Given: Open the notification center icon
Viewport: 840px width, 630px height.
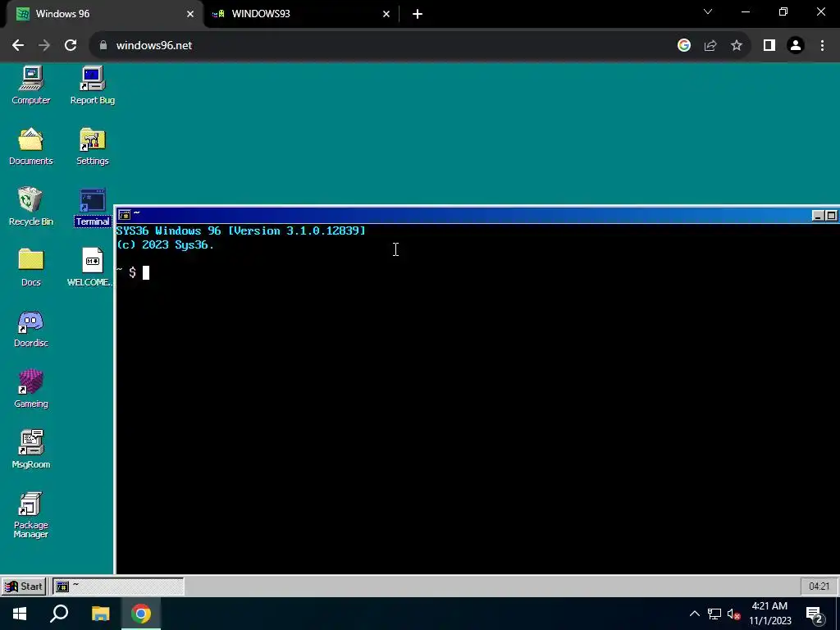Looking at the screenshot, I should (815, 614).
